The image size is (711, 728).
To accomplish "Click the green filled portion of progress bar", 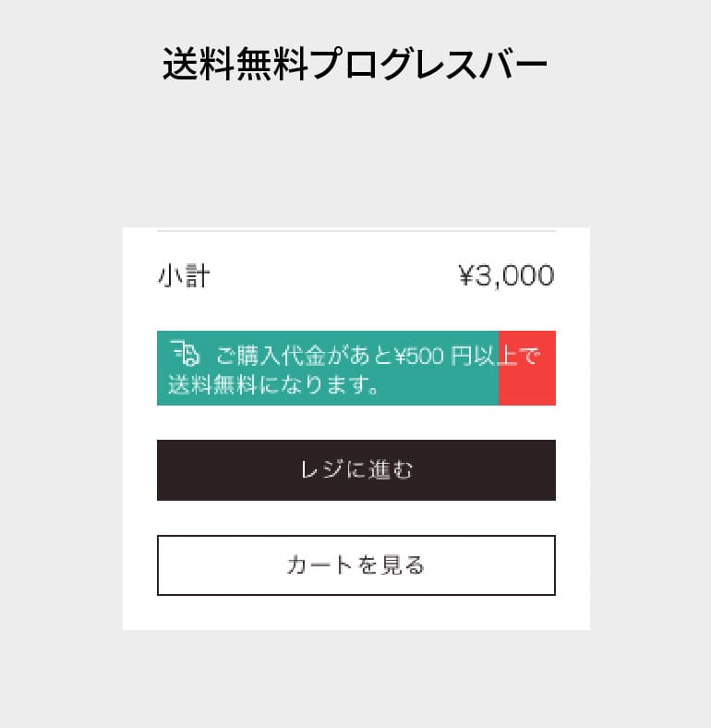I will (x=328, y=369).
